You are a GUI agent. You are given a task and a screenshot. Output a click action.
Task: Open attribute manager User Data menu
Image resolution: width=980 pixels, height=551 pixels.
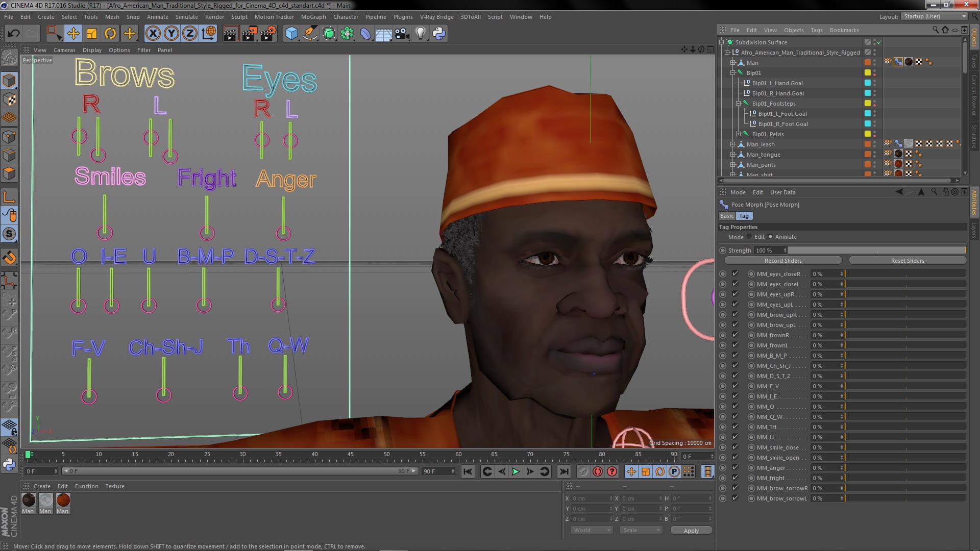tap(782, 192)
